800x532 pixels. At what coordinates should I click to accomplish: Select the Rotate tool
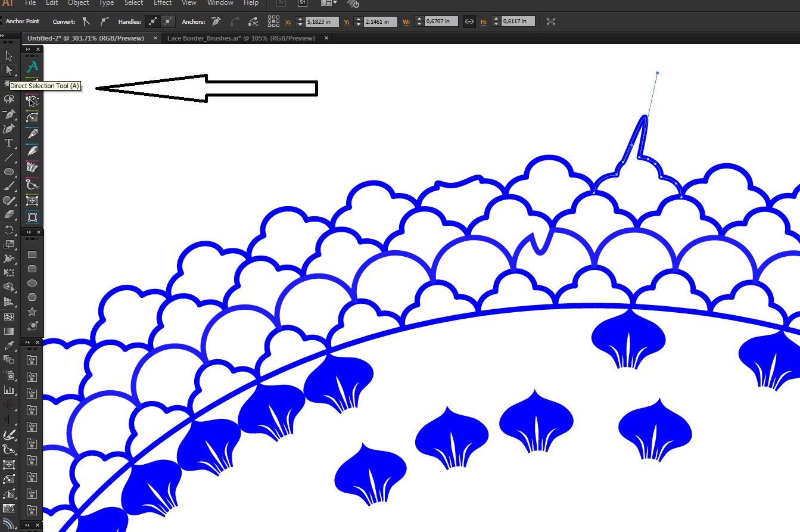click(x=9, y=230)
